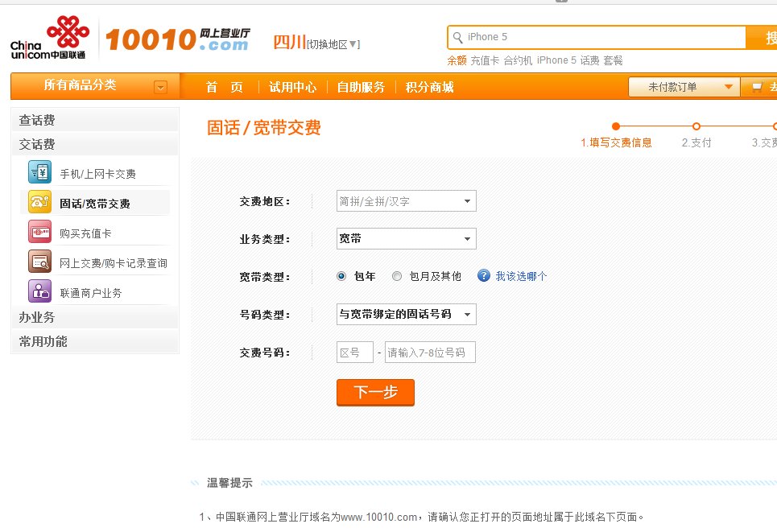Open 购买充值卡 via its card icon
Screen dimensions: 777x532
coord(38,233)
